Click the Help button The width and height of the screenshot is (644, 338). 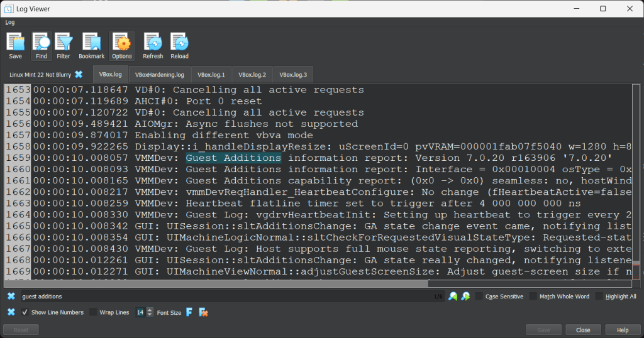(622, 330)
